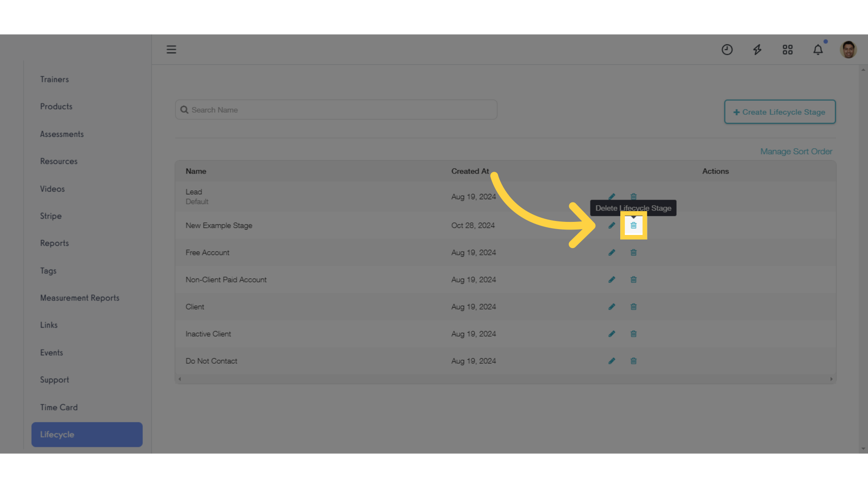Delete the Client lifecycle stage
Screen dimensions: 868x488
click(x=633, y=306)
